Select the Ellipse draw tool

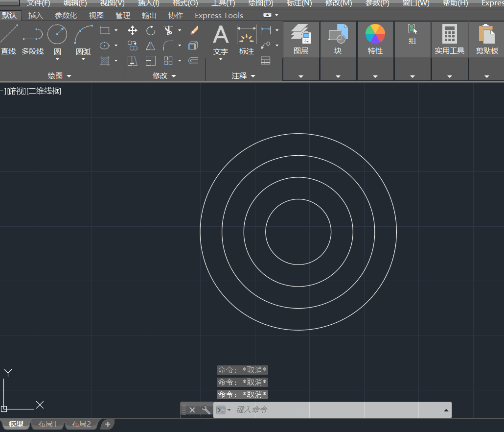coord(105,46)
